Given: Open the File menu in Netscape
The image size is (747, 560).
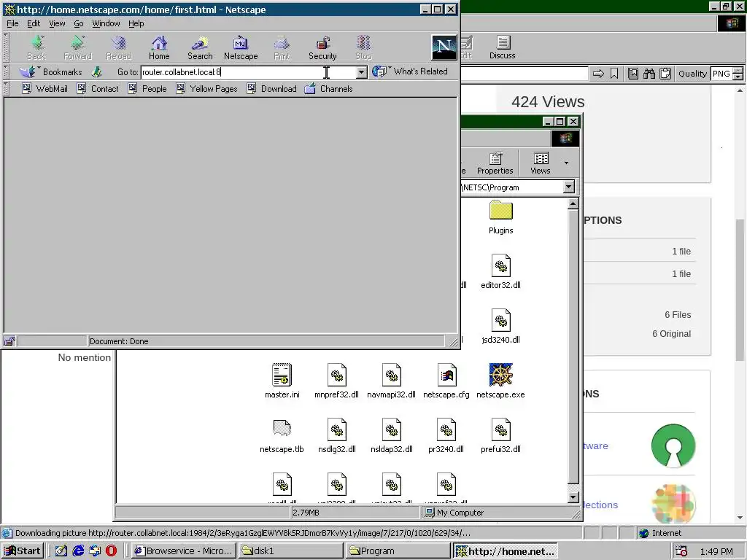Looking at the screenshot, I should point(12,23).
